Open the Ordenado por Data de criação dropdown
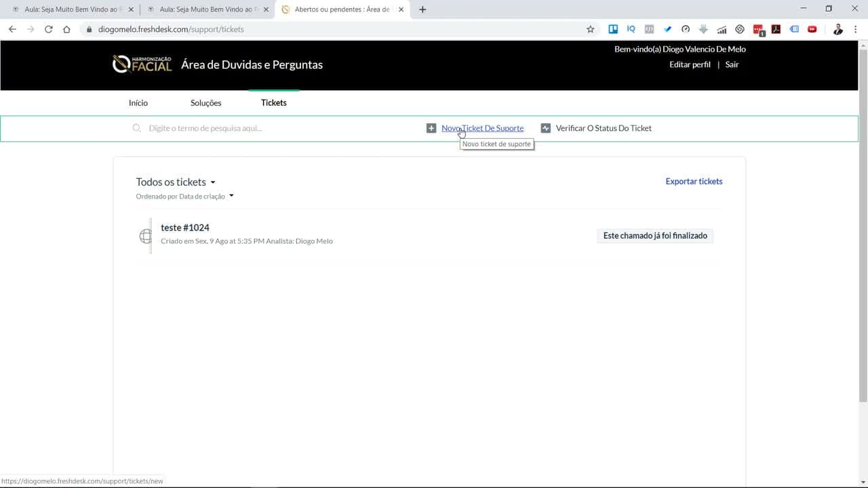Image resolution: width=868 pixels, height=488 pixels. (185, 196)
